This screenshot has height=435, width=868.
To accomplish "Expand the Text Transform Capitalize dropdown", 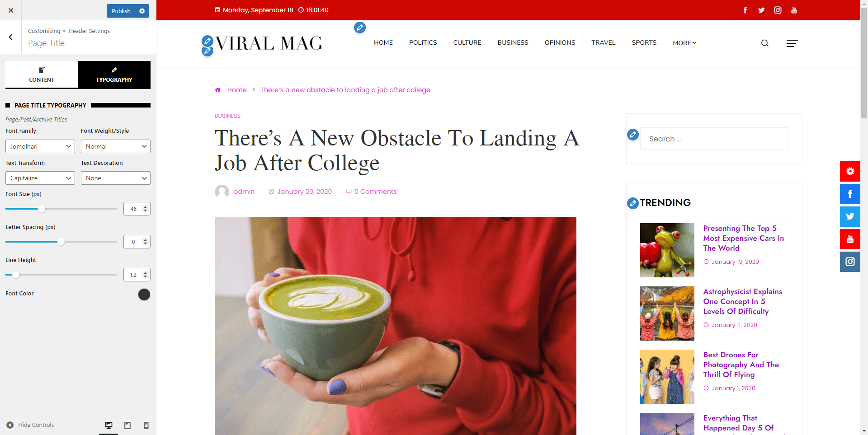I will (40, 178).
